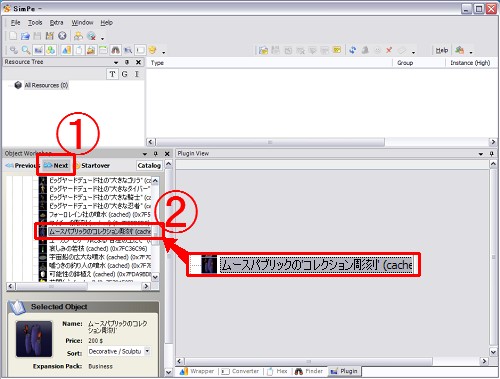This screenshot has height=379, width=500.
Task: Click the Save disk icon in toolbar
Action: pos(37,36)
